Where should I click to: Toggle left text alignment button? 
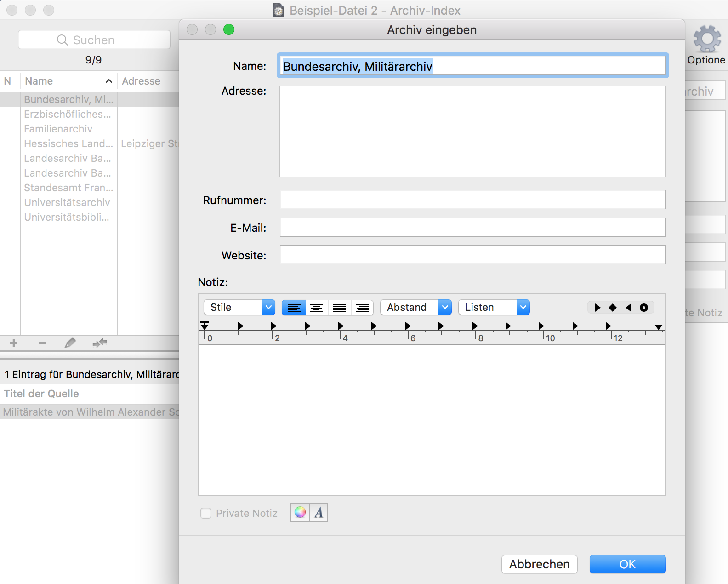293,308
